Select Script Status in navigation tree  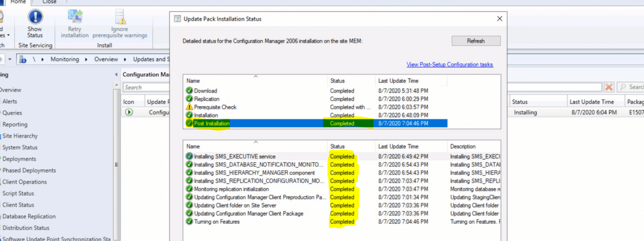(x=18, y=193)
